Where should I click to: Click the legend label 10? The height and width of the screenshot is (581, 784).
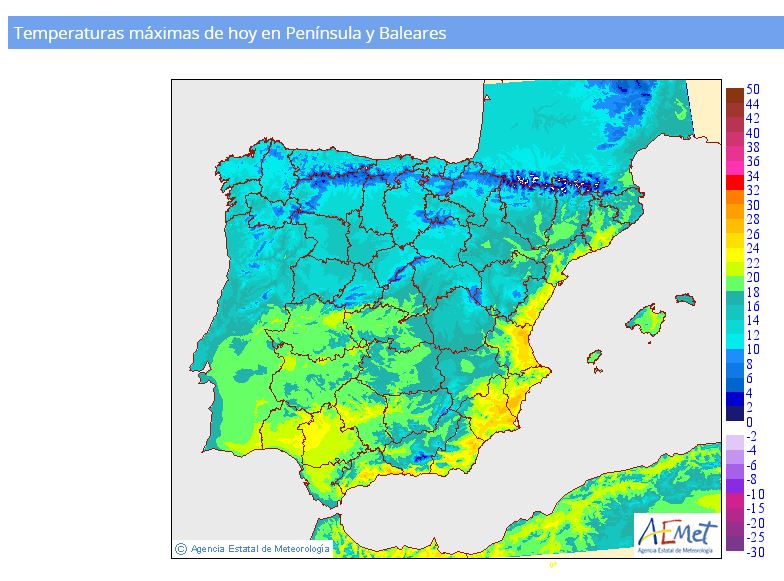752,349
